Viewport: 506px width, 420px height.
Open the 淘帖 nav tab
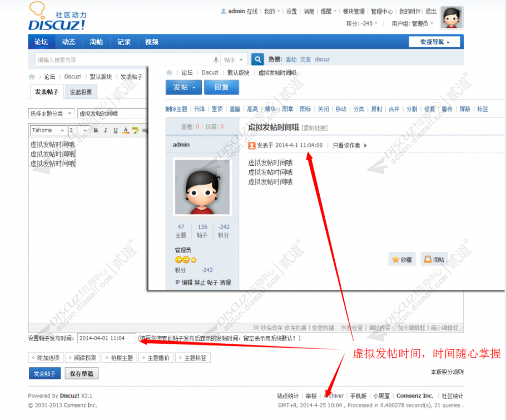click(x=96, y=42)
